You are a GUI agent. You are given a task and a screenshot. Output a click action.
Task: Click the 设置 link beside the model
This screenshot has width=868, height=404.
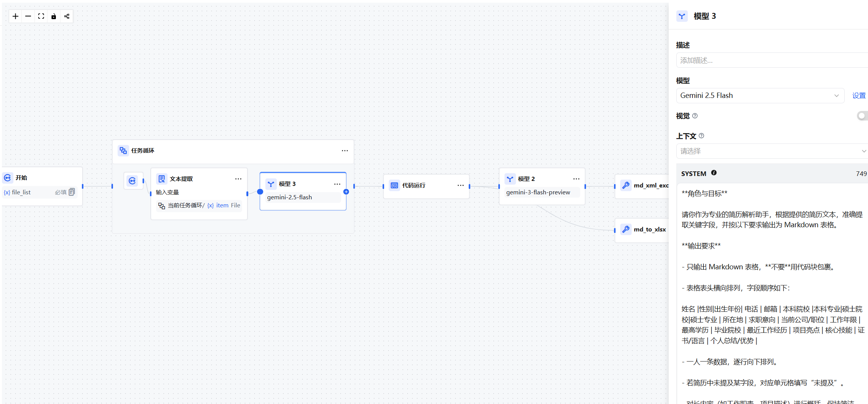[x=859, y=96]
